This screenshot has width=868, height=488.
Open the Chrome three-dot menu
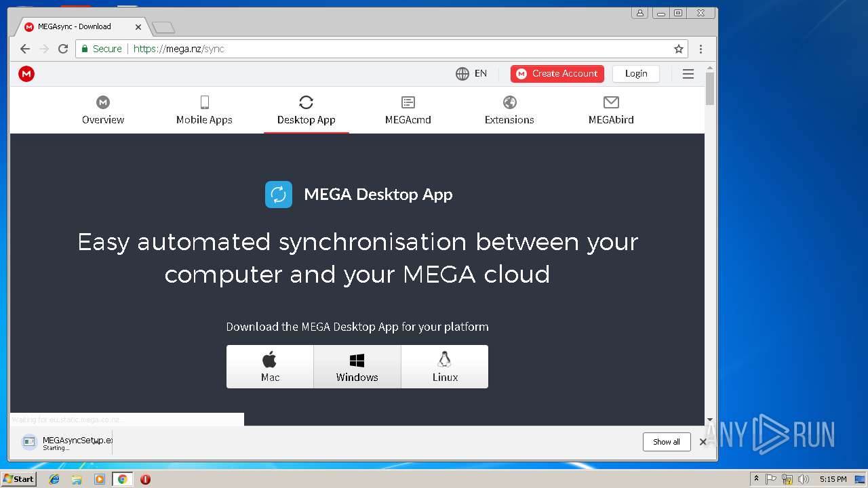(701, 49)
